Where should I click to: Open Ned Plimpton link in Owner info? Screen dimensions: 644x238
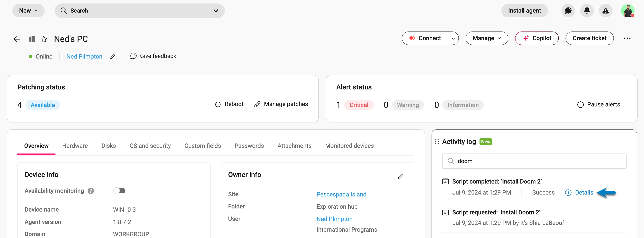point(334,219)
